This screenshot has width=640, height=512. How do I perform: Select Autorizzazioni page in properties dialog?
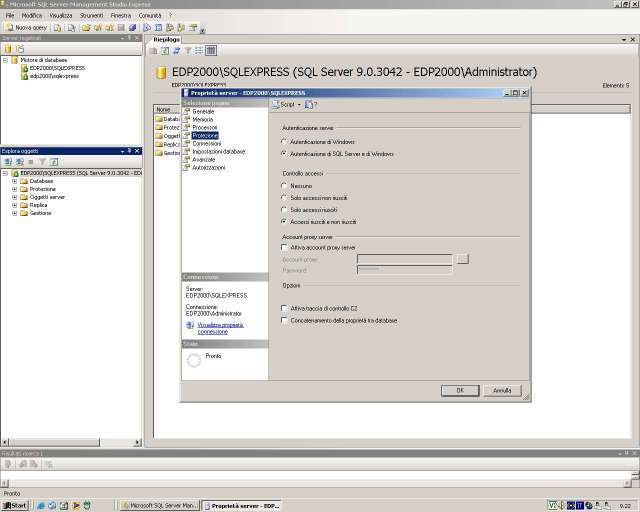click(x=208, y=168)
